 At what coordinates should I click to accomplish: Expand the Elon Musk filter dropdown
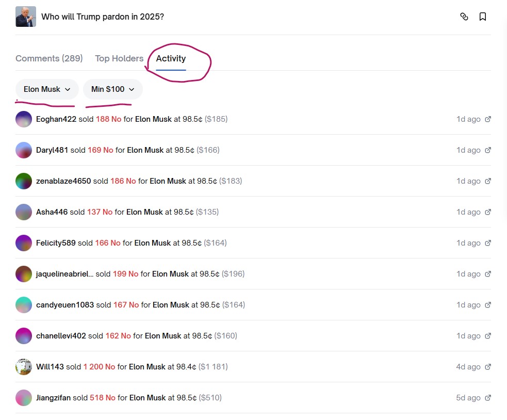47,89
